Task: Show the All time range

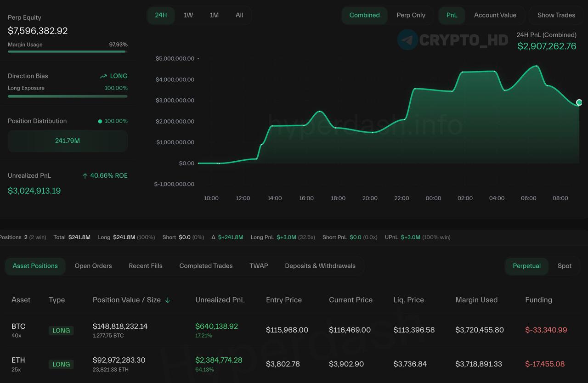Action: (239, 15)
